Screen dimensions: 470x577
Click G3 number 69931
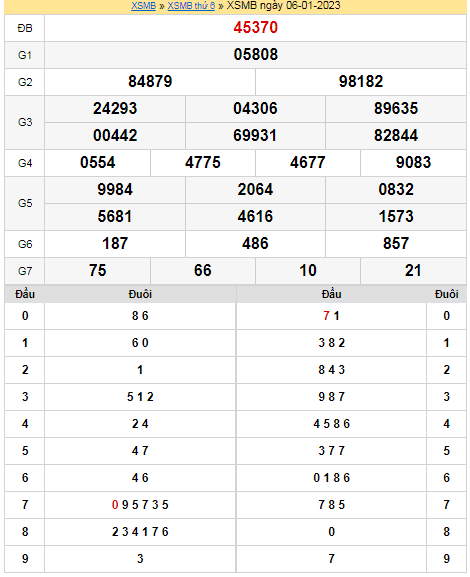point(255,135)
